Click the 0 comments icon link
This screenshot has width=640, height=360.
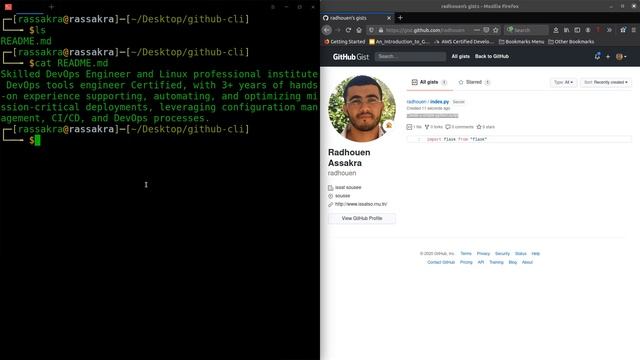click(459, 127)
